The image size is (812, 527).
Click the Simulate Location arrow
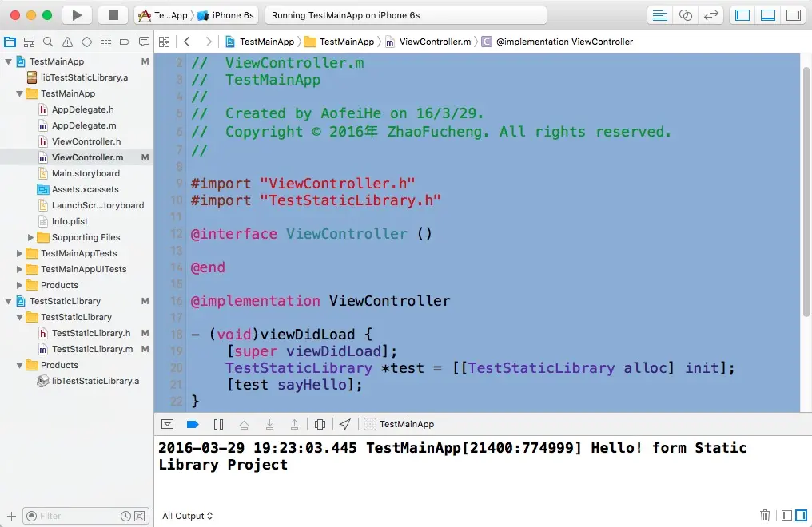point(345,425)
